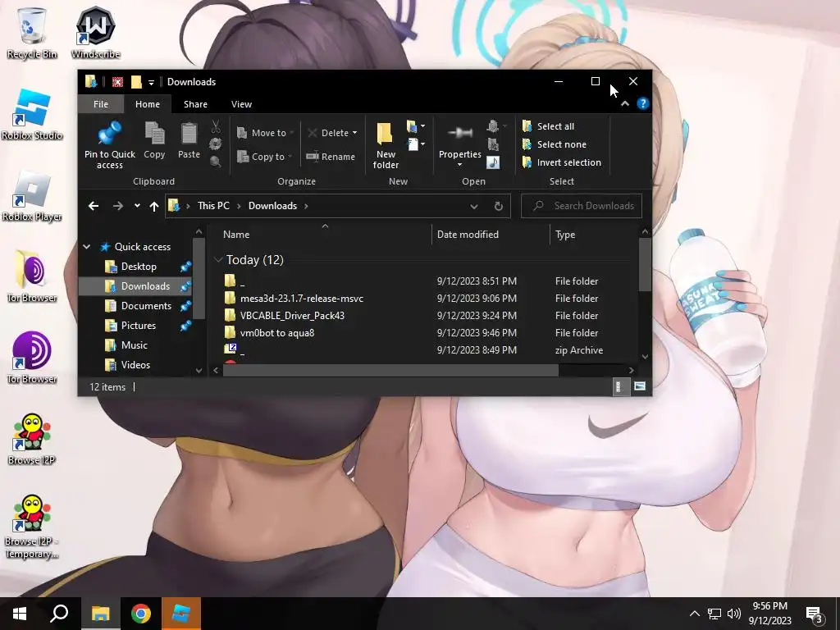Image resolution: width=840 pixels, height=630 pixels.
Task: Select Music in navigation pane
Action: click(134, 345)
